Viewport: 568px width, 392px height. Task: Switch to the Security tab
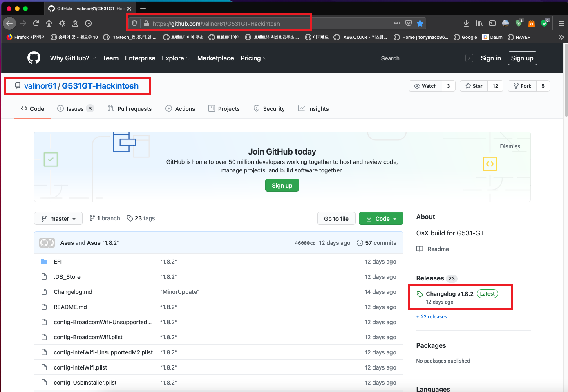point(269,109)
